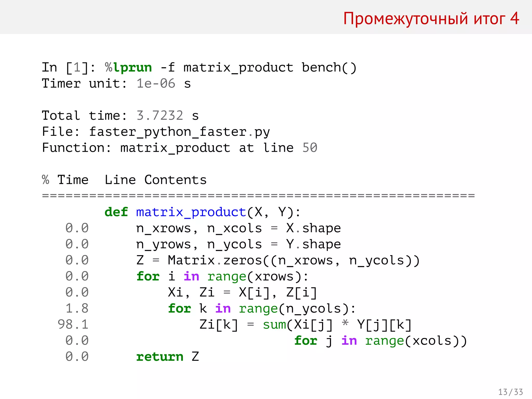Click the 'Z = Matrix.zeros((n_xrows, n_ycols))' line
Screen dimensions: 532x399
[x=278, y=261]
